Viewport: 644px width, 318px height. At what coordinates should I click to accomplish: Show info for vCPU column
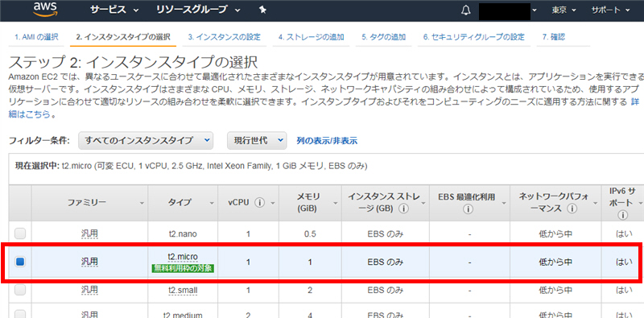pyautogui.click(x=259, y=203)
